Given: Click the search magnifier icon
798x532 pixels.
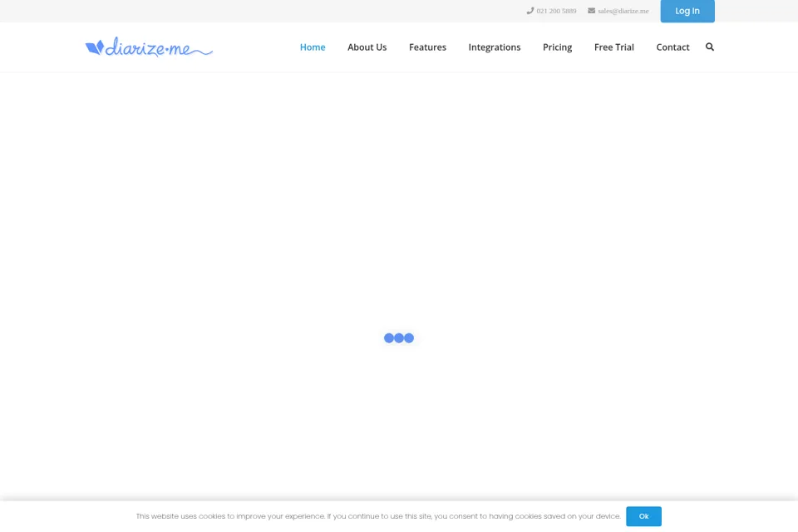Looking at the screenshot, I should [709, 47].
